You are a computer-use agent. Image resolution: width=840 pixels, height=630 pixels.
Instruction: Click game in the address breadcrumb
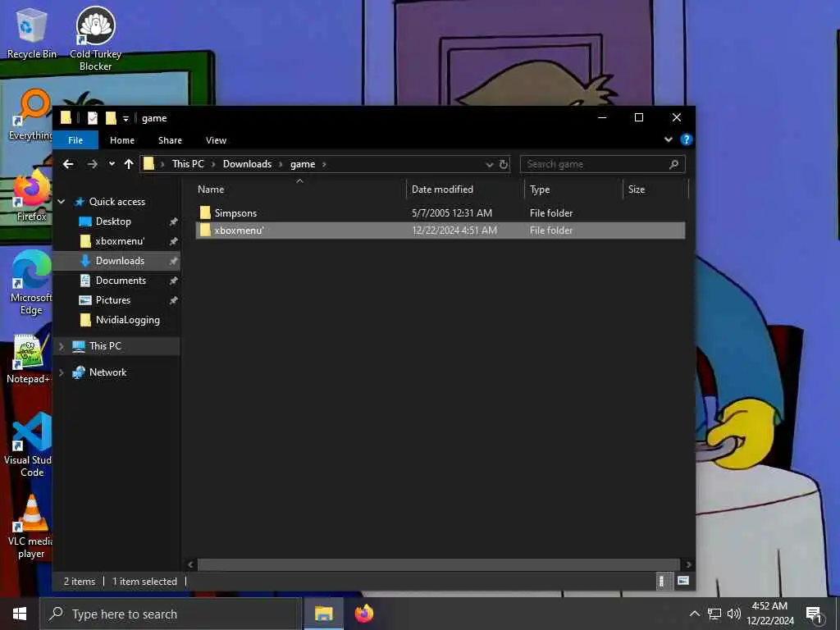[x=303, y=164]
